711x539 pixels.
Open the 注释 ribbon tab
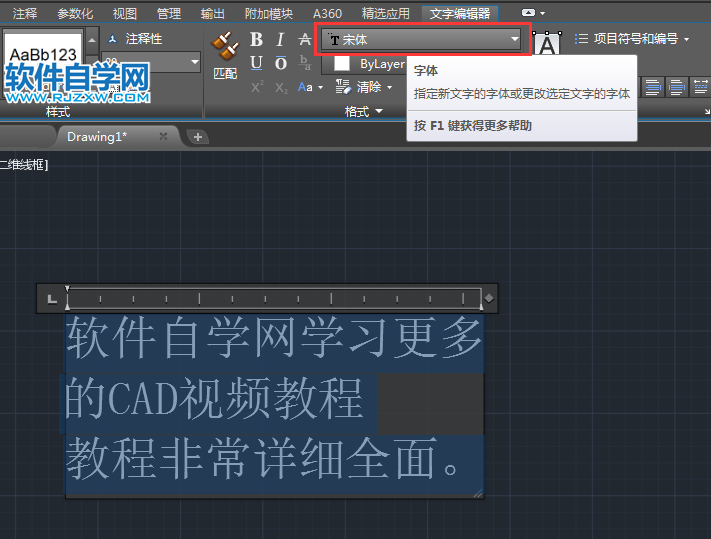(x=25, y=14)
